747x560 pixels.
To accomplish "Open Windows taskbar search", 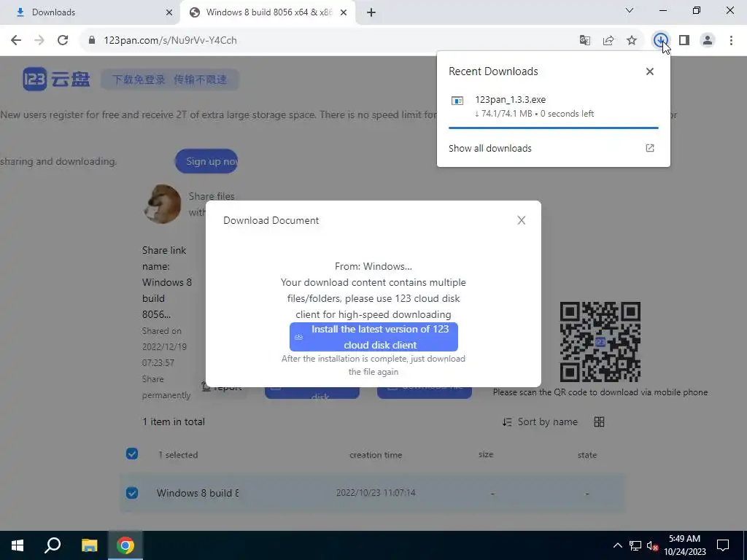I will 53,545.
